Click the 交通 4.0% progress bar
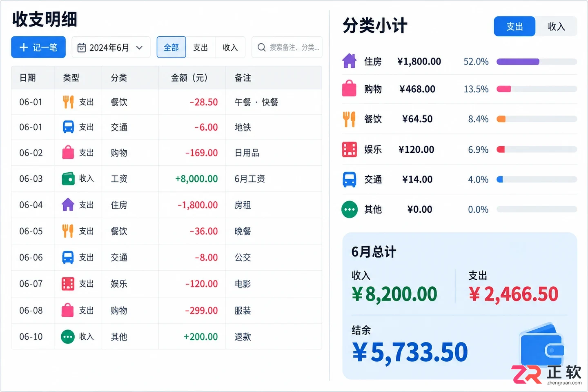The height and width of the screenshot is (392, 588). pyautogui.click(x=537, y=179)
